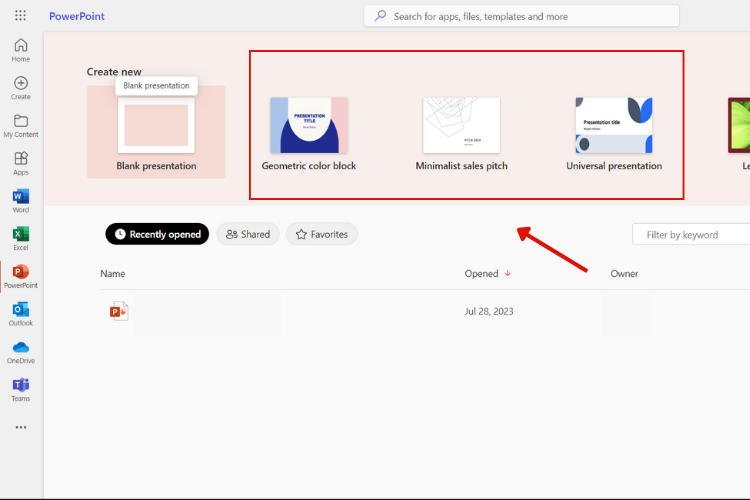Viewport: 750px width, 500px height.
Task: Click the Jul 28, 2023 date cell
Action: [x=489, y=311]
